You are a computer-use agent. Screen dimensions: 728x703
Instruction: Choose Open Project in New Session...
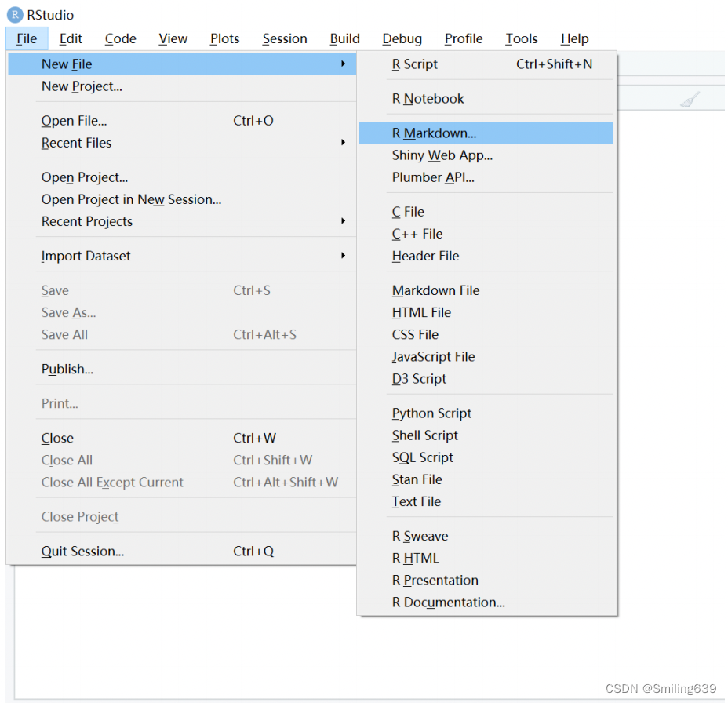point(182,199)
